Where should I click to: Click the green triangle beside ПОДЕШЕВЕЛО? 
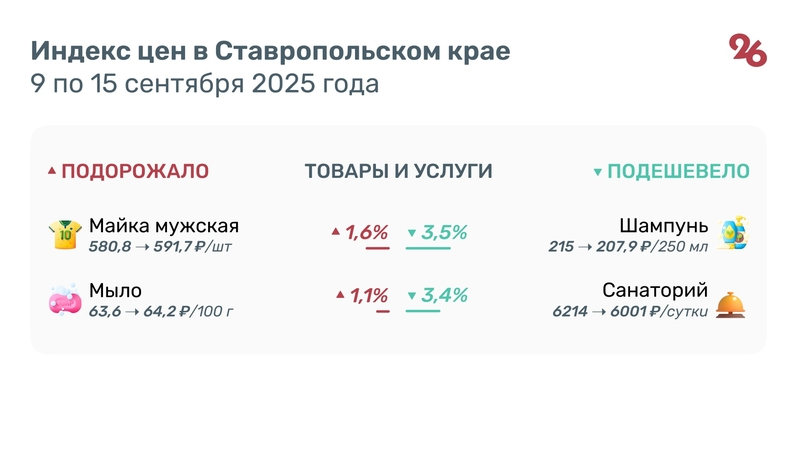598,172
